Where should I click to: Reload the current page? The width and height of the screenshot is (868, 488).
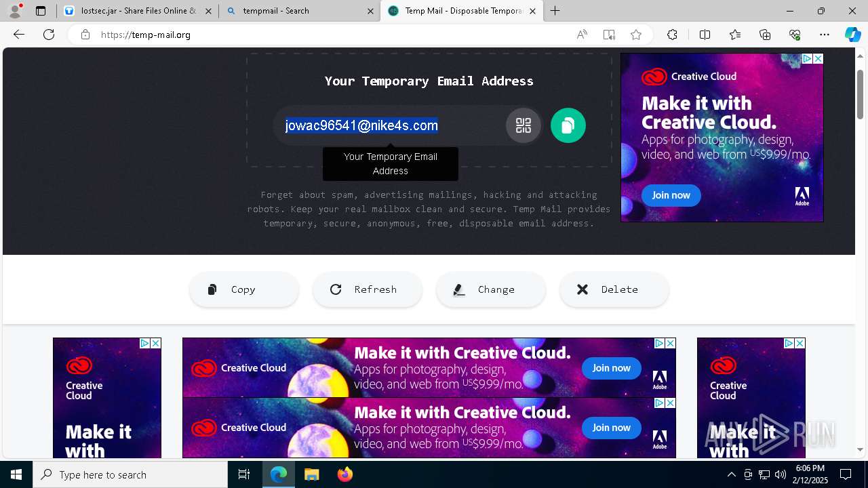pyautogui.click(x=49, y=35)
